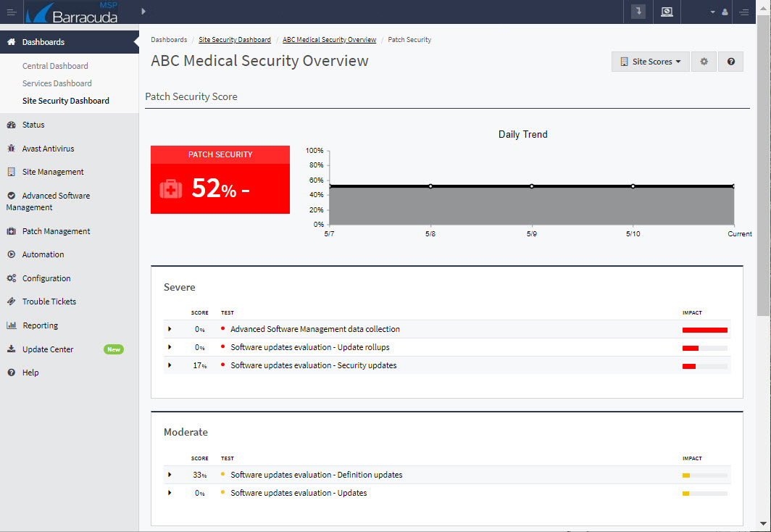Select Site Security Dashboard in the sidebar
The height and width of the screenshot is (532, 771).
[x=66, y=100]
